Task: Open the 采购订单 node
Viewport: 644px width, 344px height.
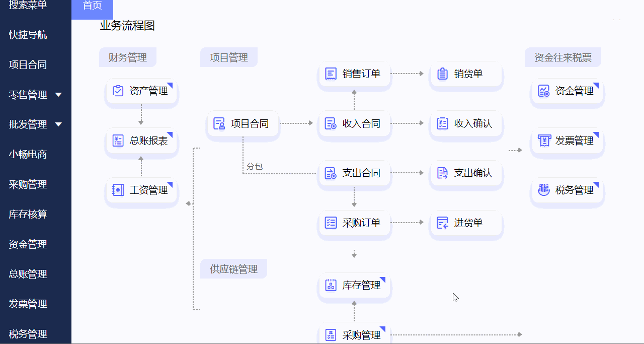Action: (331, 223)
